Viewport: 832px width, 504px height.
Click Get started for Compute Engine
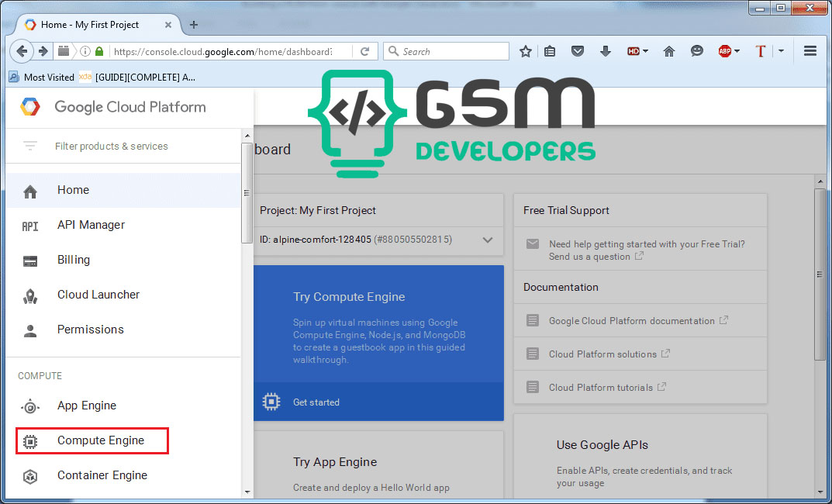coord(316,402)
